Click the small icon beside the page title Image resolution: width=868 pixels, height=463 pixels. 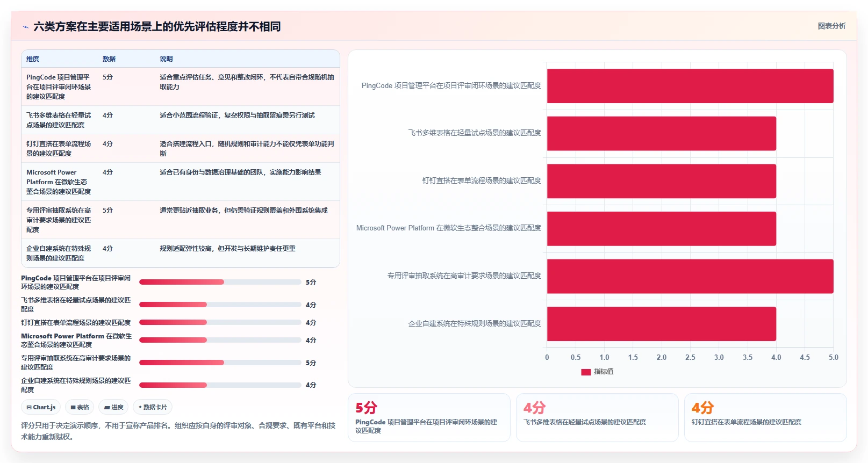point(25,27)
